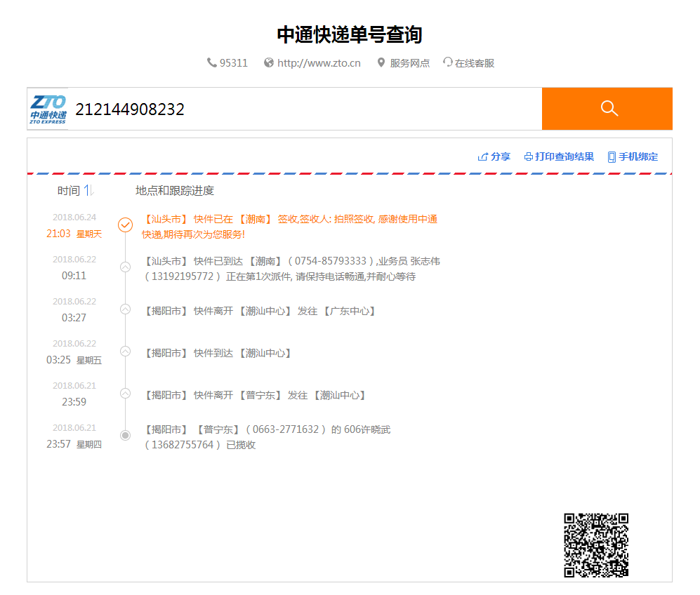Click the headset icon for 在线客服
Viewport: 700px width, 595px height.
pyautogui.click(x=447, y=62)
